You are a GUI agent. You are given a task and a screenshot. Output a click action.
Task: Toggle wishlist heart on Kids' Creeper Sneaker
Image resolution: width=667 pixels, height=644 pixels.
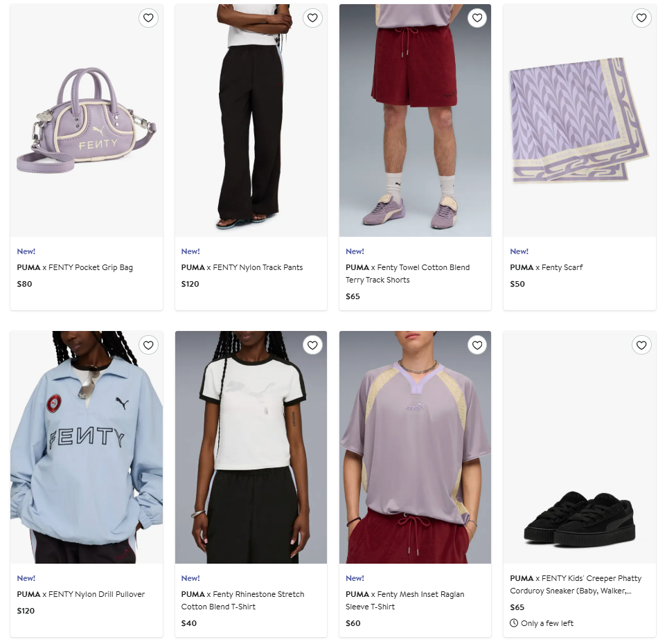click(x=641, y=345)
